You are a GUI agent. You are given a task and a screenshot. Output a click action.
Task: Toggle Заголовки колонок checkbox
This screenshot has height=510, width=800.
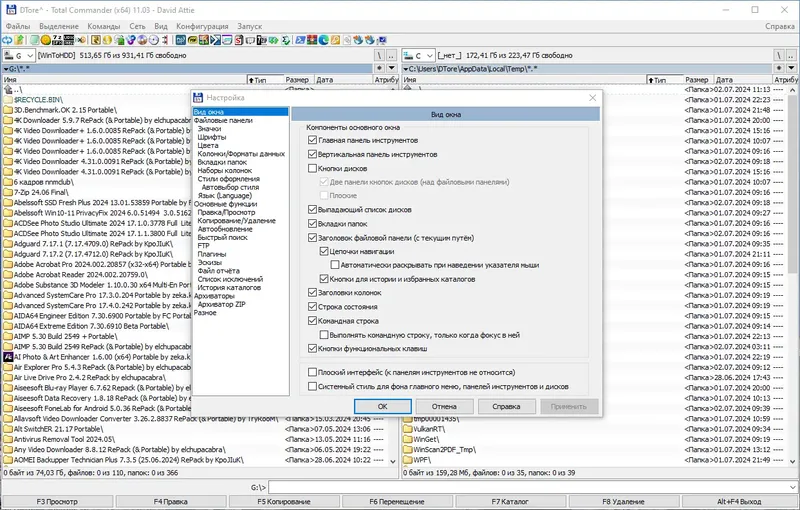tap(312, 293)
